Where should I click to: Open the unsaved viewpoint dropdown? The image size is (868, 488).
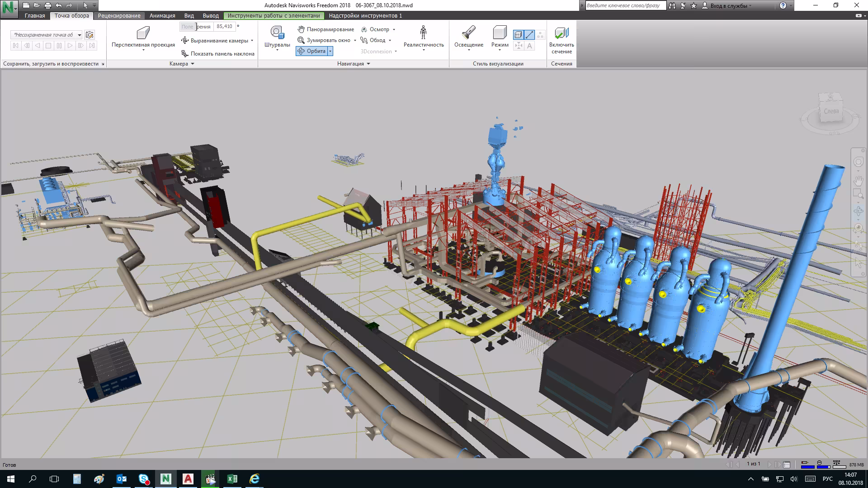80,35
